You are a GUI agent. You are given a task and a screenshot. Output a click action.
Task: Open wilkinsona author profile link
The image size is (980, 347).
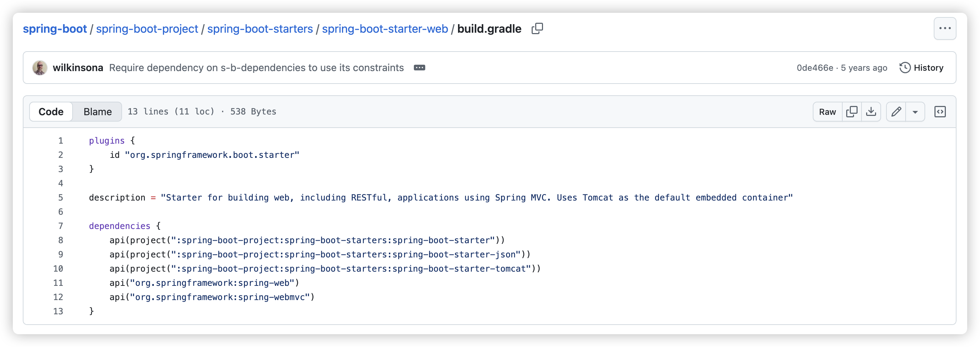[x=78, y=68]
